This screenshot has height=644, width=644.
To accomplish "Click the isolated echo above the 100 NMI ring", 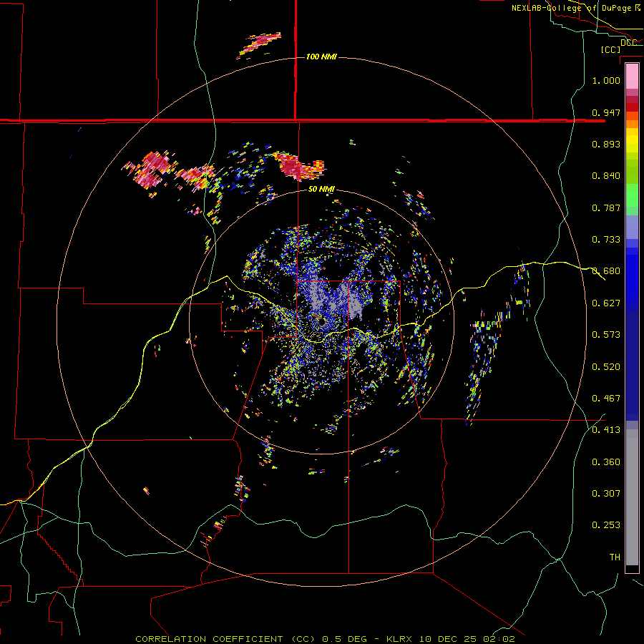I will click(260, 44).
